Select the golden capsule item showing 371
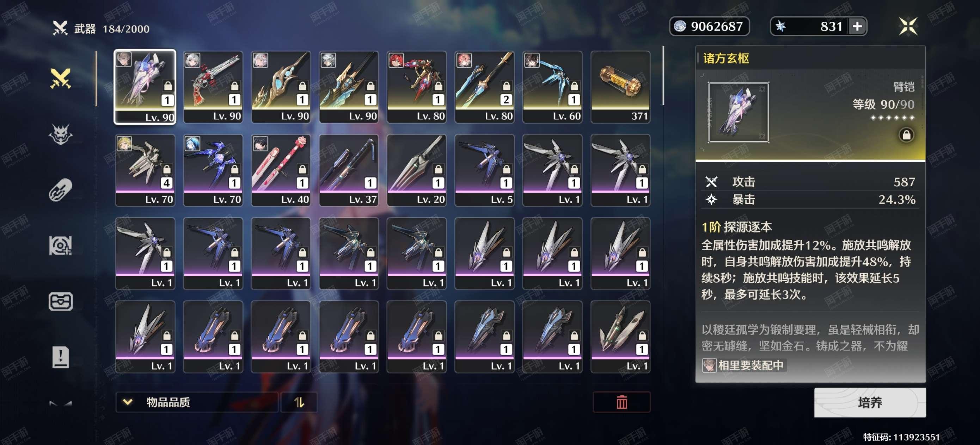 [620, 87]
